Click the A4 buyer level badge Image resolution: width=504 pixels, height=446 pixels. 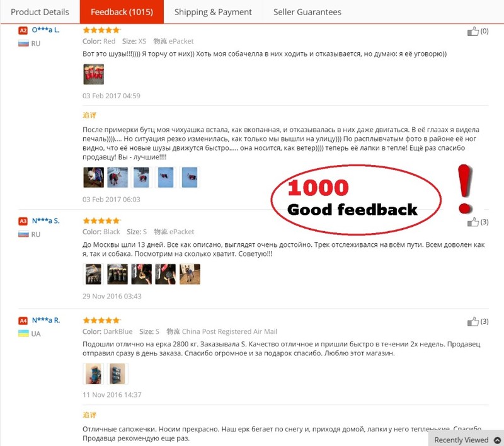[23, 321]
